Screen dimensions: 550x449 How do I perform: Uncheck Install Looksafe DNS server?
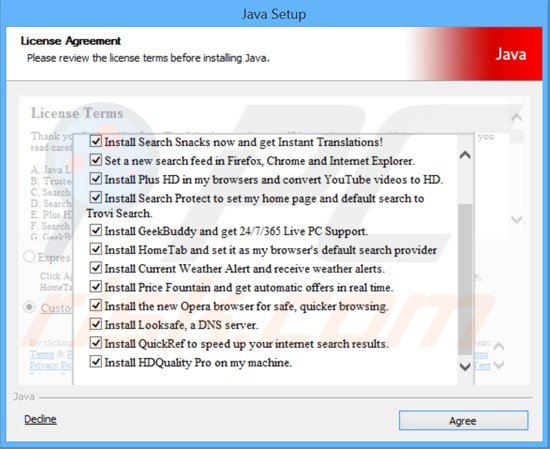click(x=96, y=324)
